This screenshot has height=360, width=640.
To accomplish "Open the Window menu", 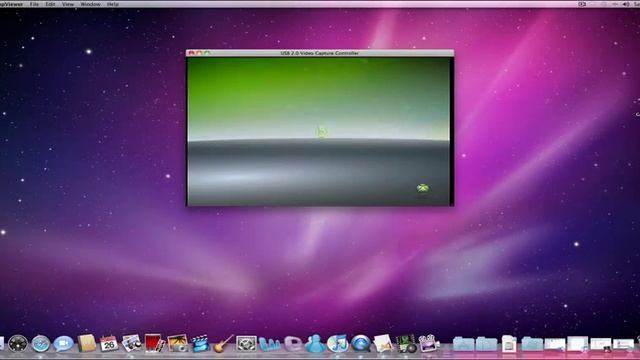I will 90,4.
